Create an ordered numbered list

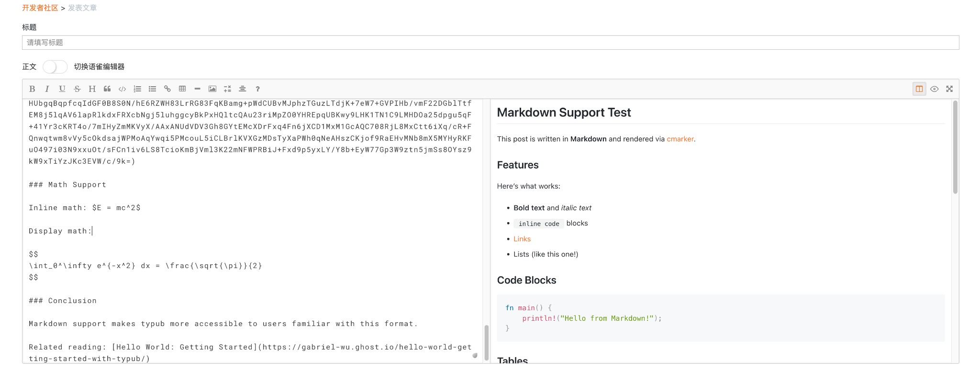137,89
